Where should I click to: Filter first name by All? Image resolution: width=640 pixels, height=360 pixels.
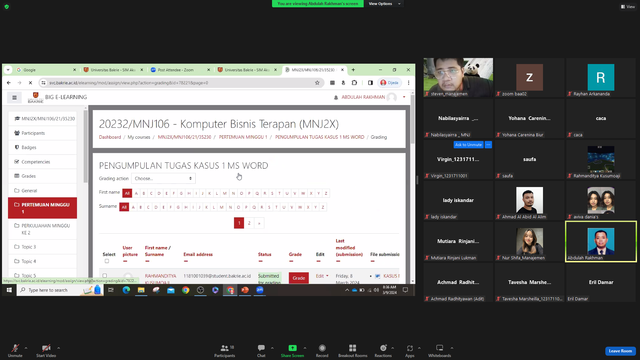click(x=127, y=193)
